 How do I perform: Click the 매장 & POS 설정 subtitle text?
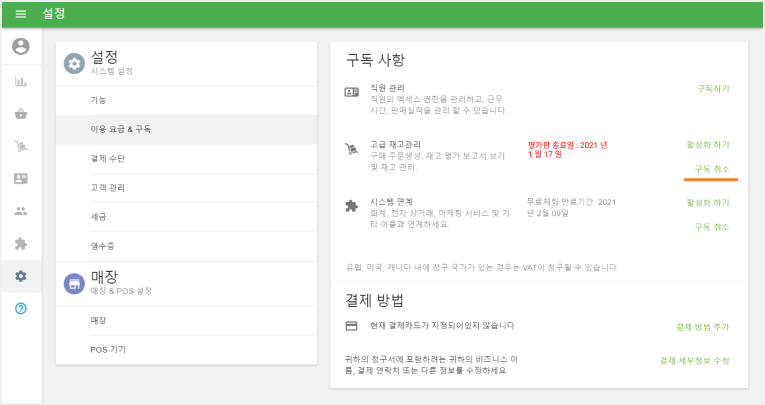[x=121, y=291]
